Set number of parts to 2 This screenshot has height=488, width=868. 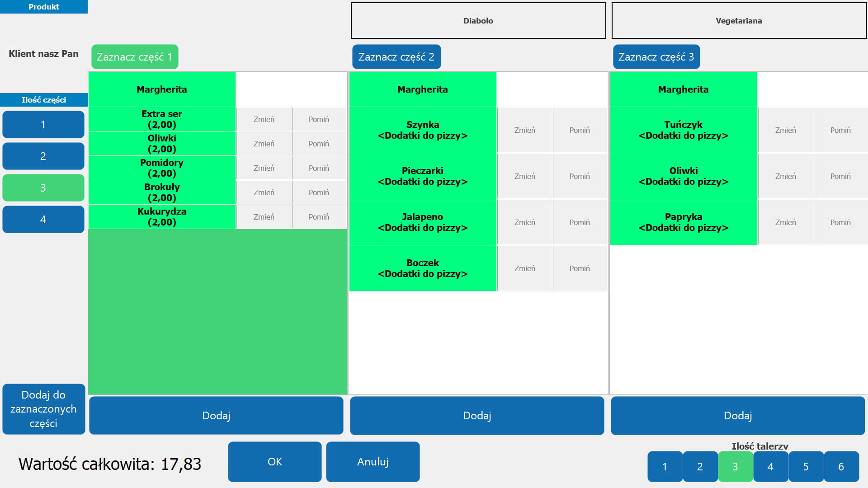[x=43, y=156]
